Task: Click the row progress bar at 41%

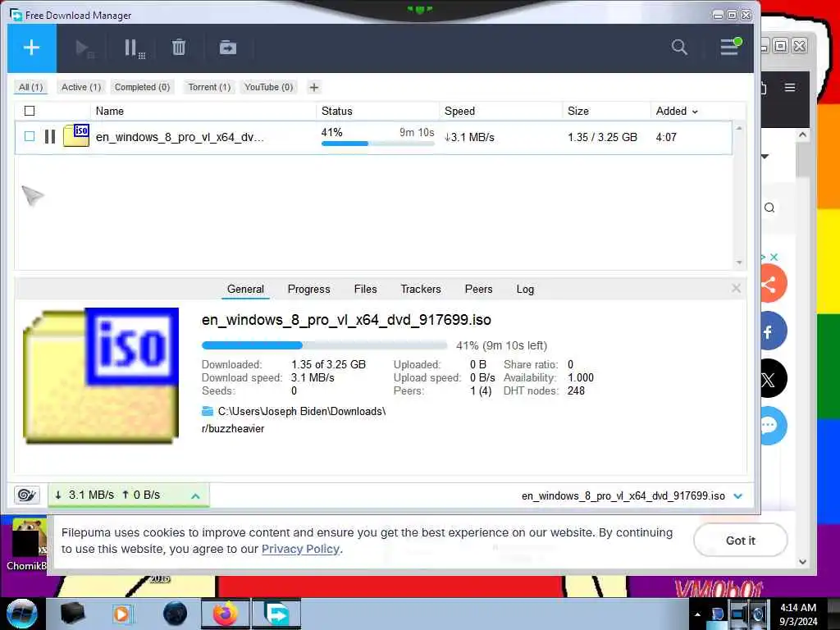Action: click(377, 144)
